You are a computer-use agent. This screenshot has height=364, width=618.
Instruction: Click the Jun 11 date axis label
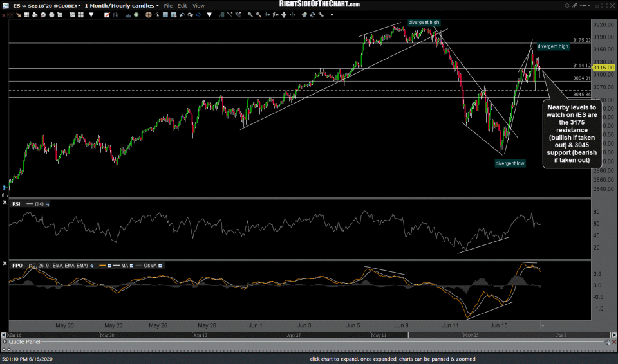pos(450,326)
